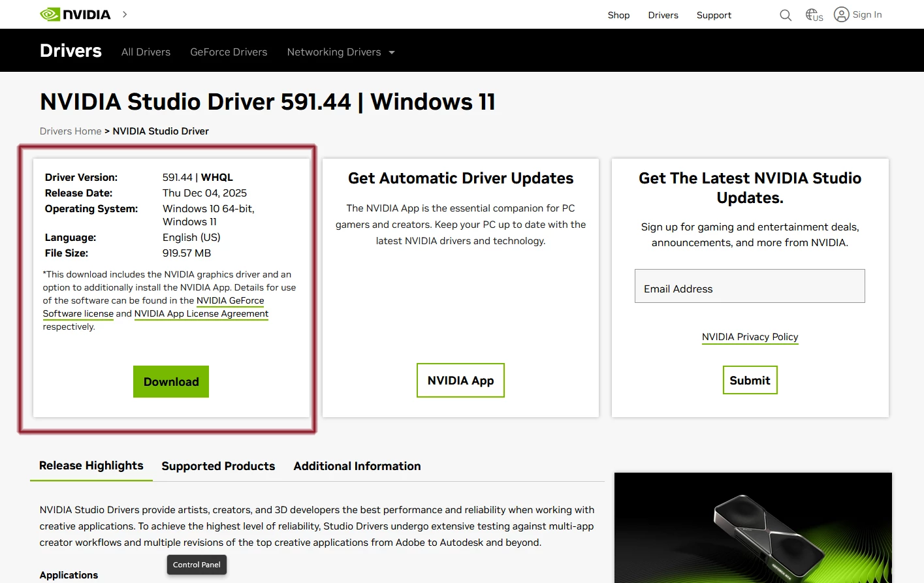Screen dimensions: 924x583
Task: Open the Drivers top menu
Action: tap(663, 15)
